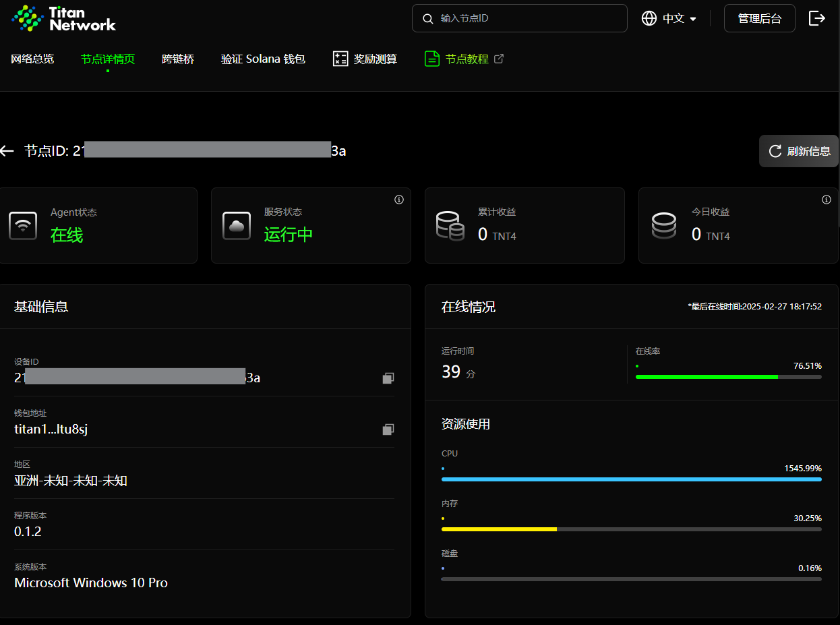Viewport: 840px width, 625px height.
Task: Click the reward calculator icon
Action: (x=340, y=59)
